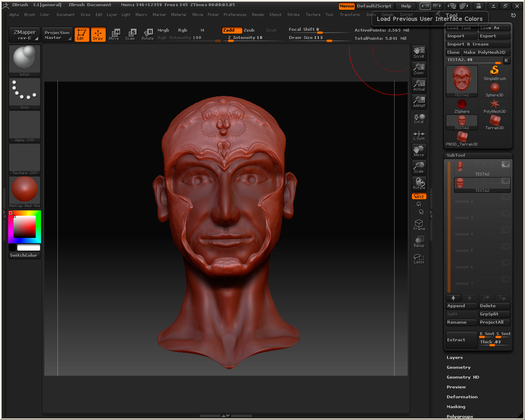Open the Material menu
The image size is (525, 420).
178,15
